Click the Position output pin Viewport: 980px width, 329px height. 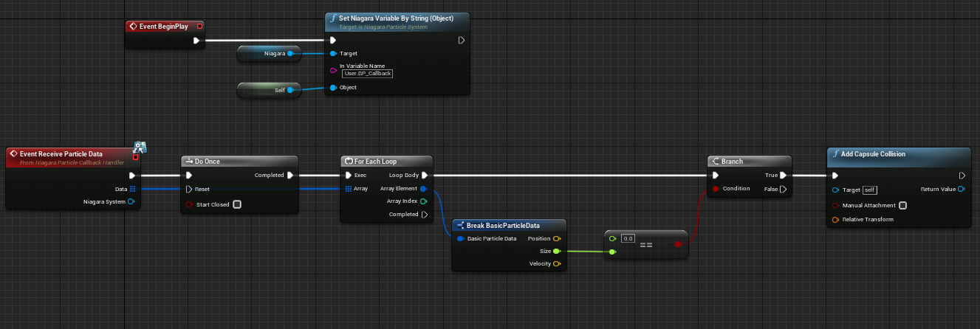click(557, 239)
